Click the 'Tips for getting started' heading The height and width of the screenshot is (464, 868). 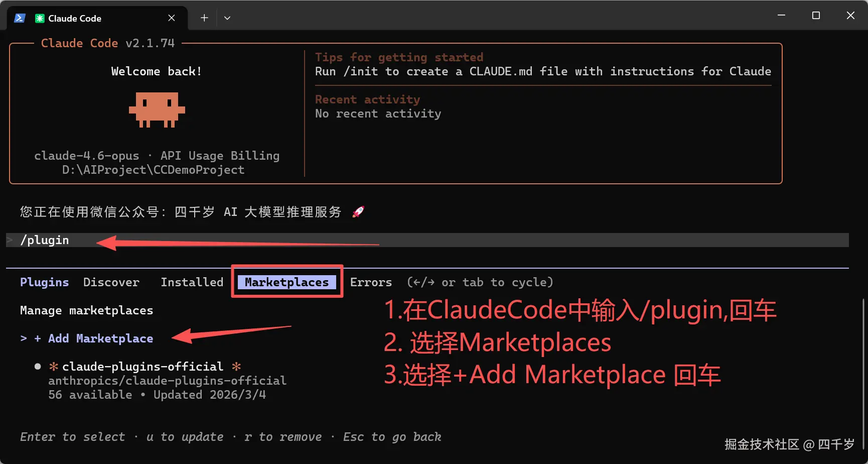click(399, 57)
